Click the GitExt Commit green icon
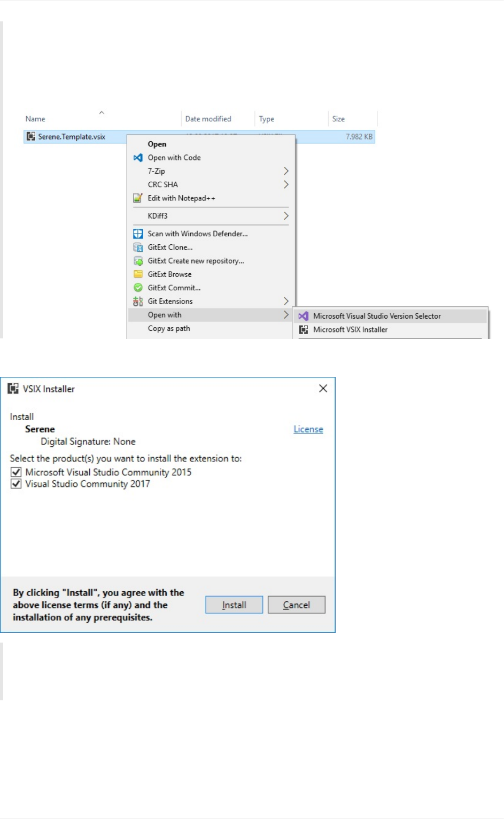Screen dimensions: 504x819 pos(138,288)
